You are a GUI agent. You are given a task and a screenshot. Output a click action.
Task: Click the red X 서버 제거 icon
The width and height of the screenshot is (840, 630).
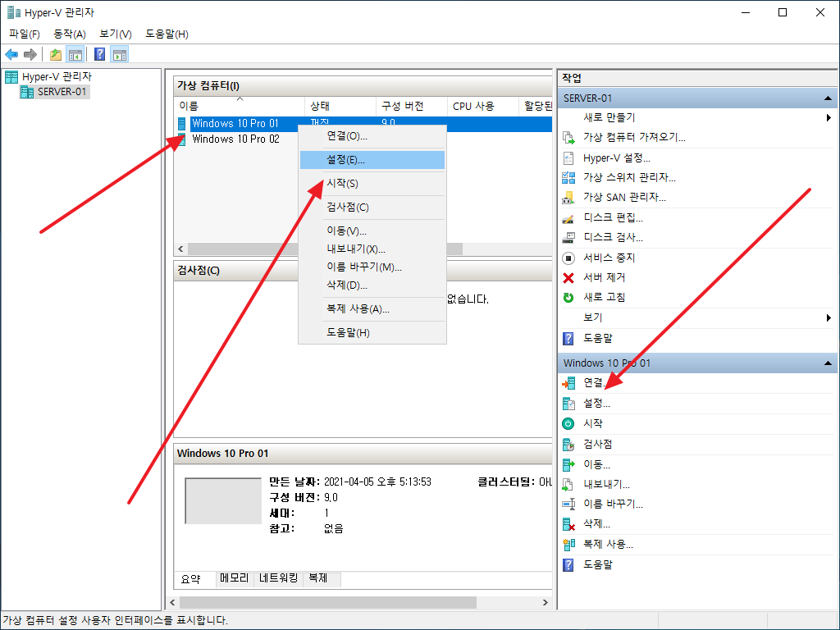click(x=568, y=278)
